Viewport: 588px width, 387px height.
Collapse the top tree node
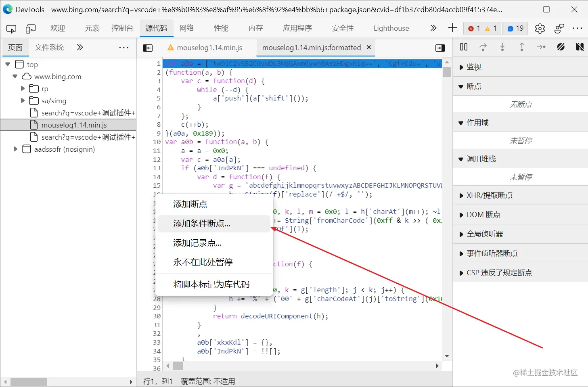pos(8,64)
